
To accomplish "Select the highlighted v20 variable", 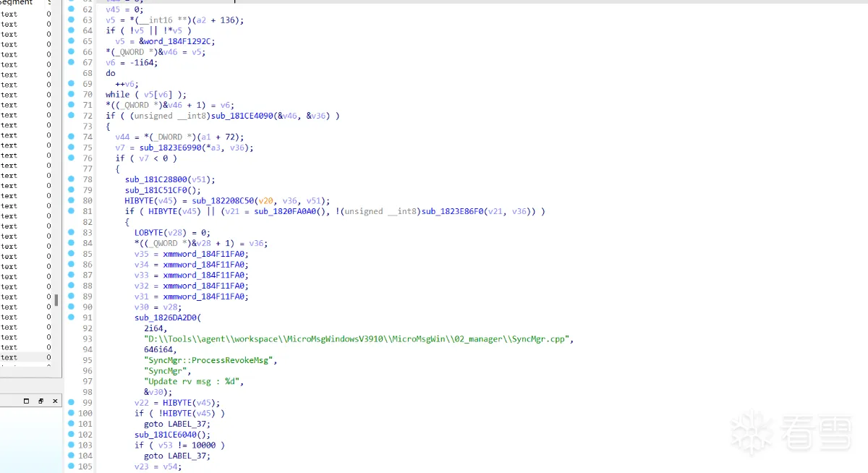I will tap(266, 200).
